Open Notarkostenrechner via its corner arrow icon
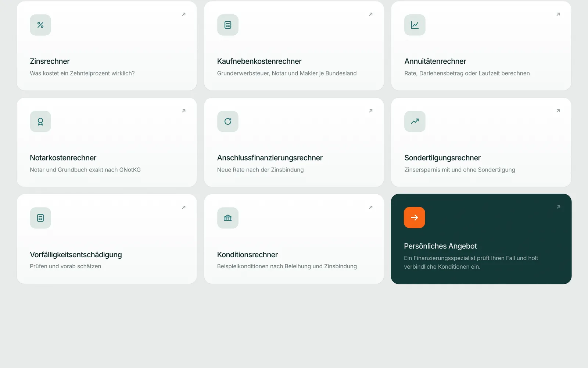 (x=184, y=111)
